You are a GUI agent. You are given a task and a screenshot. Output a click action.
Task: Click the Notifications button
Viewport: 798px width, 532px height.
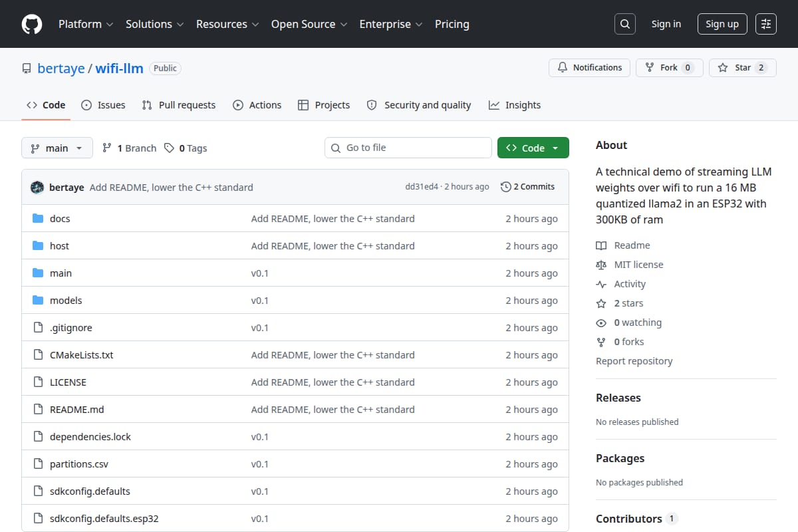(589, 68)
